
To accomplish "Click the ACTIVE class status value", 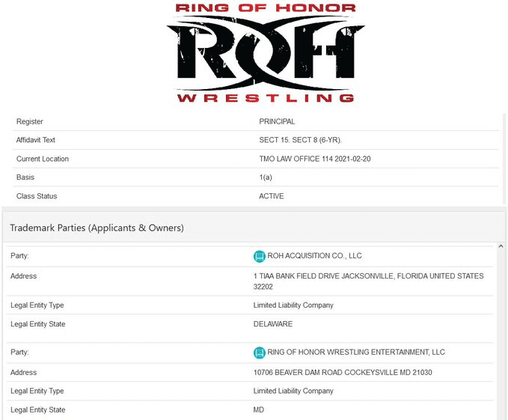I will pos(272,196).
